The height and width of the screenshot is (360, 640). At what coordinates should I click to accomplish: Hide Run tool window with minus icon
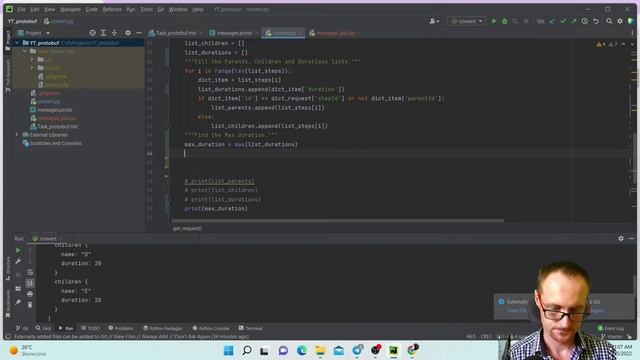[631, 238]
